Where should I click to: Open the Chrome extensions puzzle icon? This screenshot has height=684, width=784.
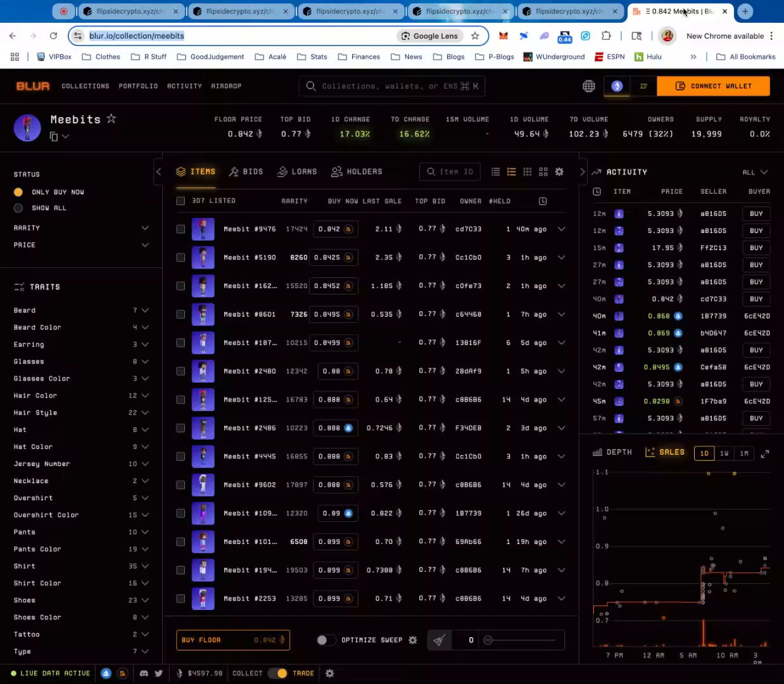606,36
